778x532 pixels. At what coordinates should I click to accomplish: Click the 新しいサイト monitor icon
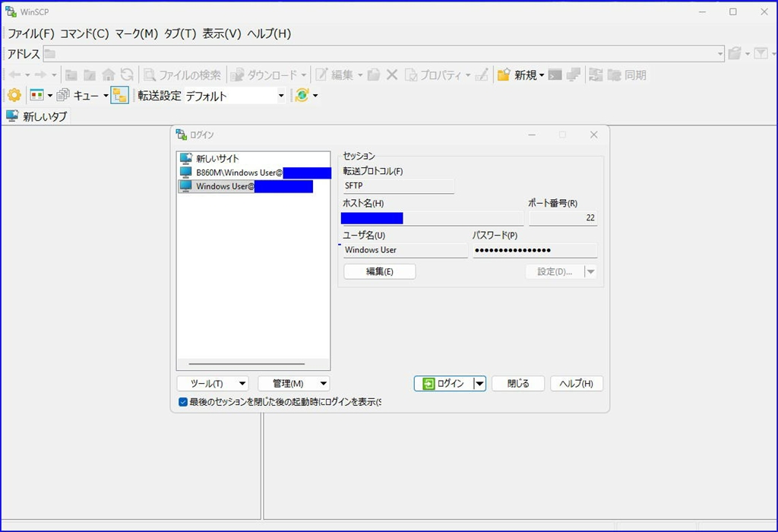(186, 158)
